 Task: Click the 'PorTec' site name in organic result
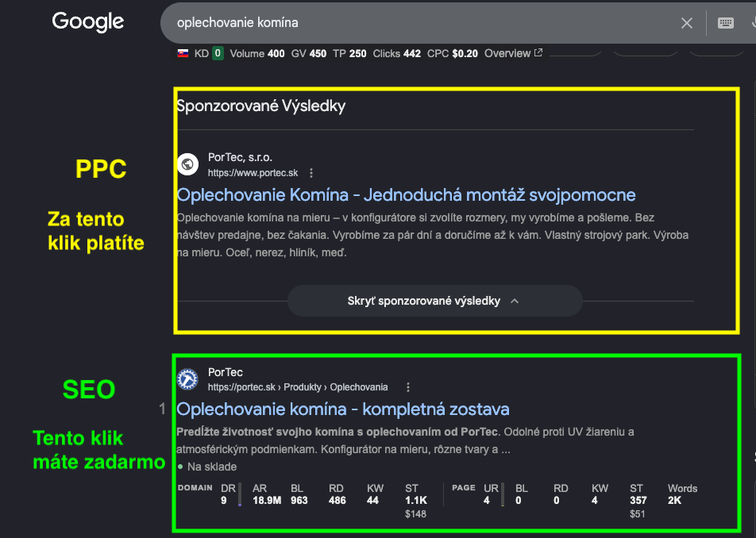226,372
